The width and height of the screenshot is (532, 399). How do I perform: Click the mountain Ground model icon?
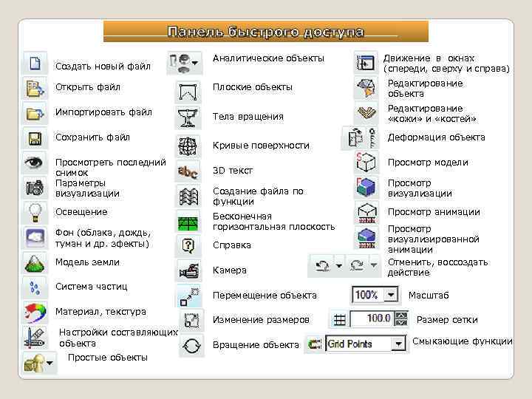(35, 263)
